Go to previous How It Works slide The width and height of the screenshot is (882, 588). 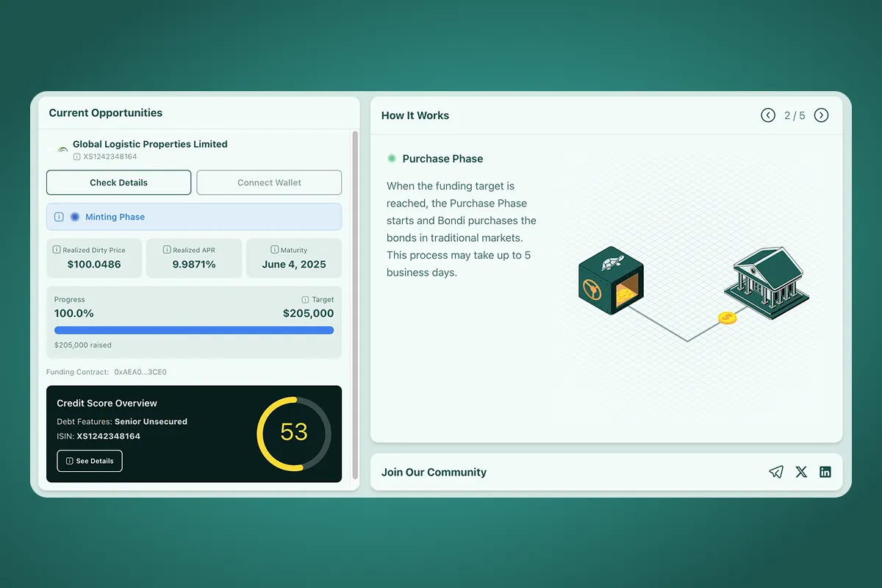[768, 115]
